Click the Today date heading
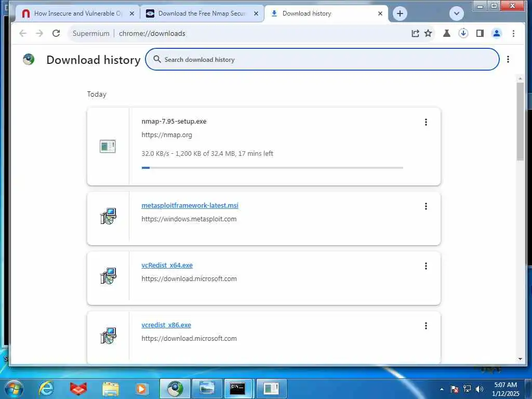This screenshot has height=399, width=532. pyautogui.click(x=97, y=94)
